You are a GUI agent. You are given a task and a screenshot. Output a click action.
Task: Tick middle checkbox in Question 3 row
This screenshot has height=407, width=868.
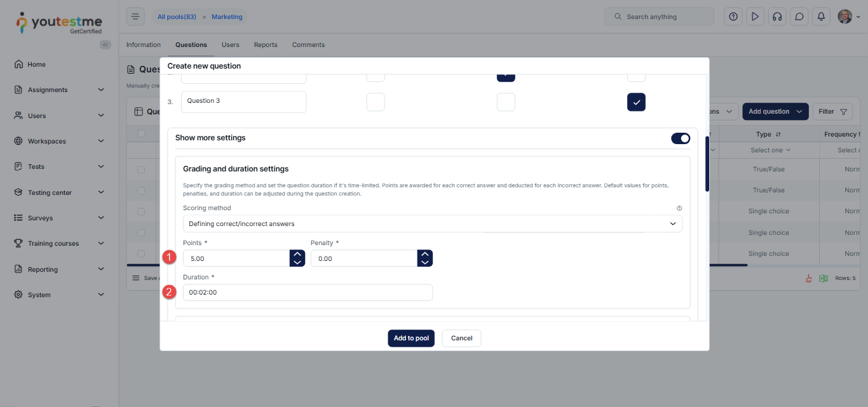pos(506,102)
